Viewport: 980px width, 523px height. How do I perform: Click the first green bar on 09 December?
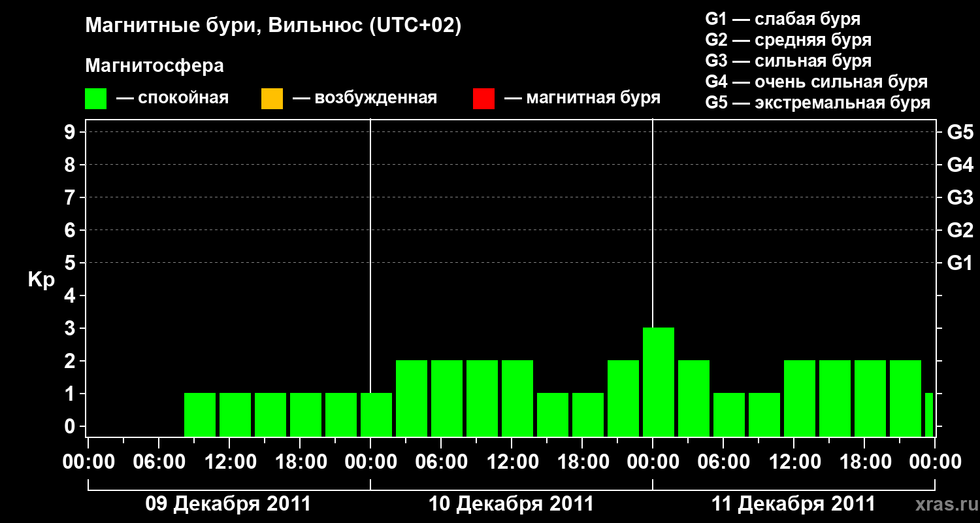click(x=200, y=414)
